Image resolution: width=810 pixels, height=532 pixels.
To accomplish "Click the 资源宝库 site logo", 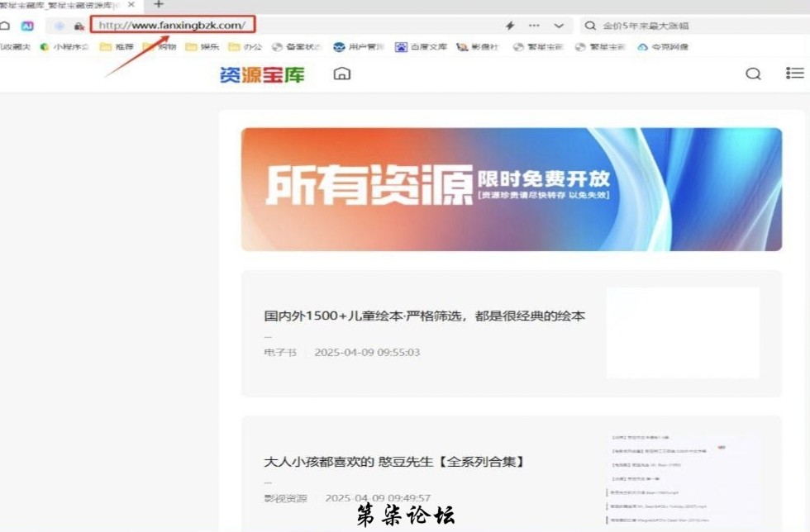I will pyautogui.click(x=262, y=74).
